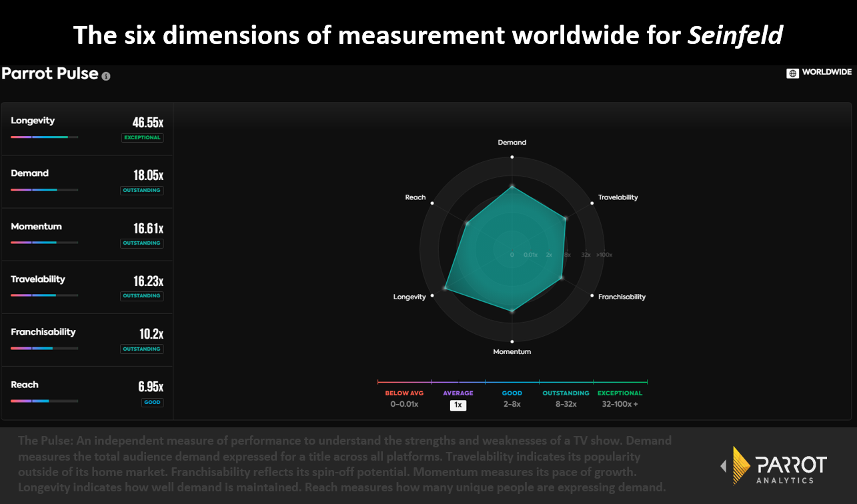Screen dimensions: 857x504
Task: Click the GOOD badge under 6.95x
Action: click(x=153, y=402)
